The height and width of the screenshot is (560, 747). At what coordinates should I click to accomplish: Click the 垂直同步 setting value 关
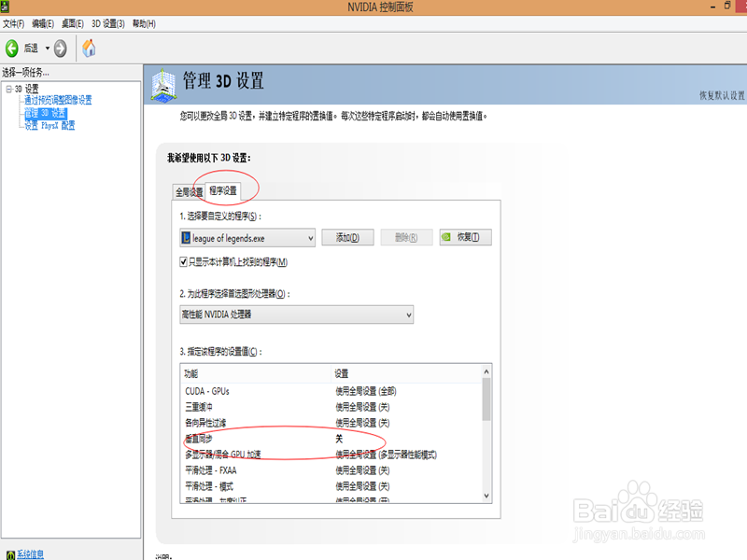click(339, 439)
